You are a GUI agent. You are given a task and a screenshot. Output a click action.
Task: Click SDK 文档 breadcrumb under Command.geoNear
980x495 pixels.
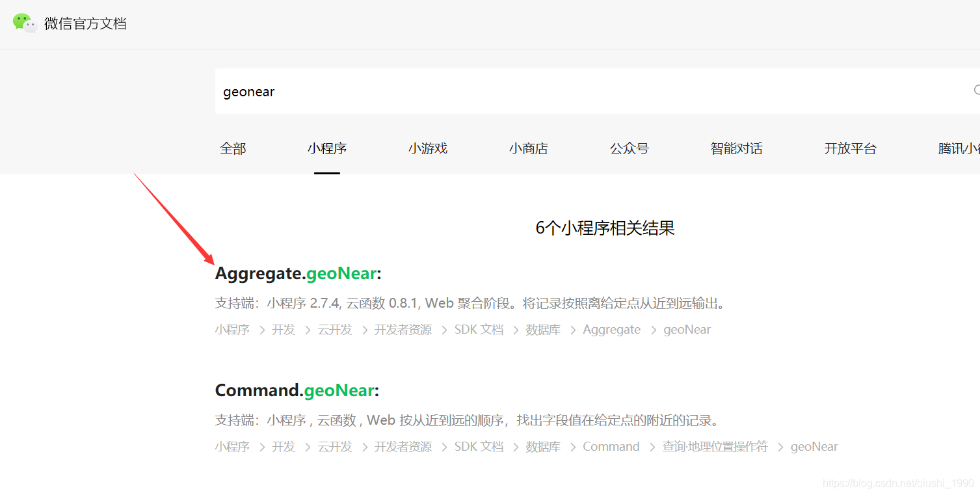479,447
